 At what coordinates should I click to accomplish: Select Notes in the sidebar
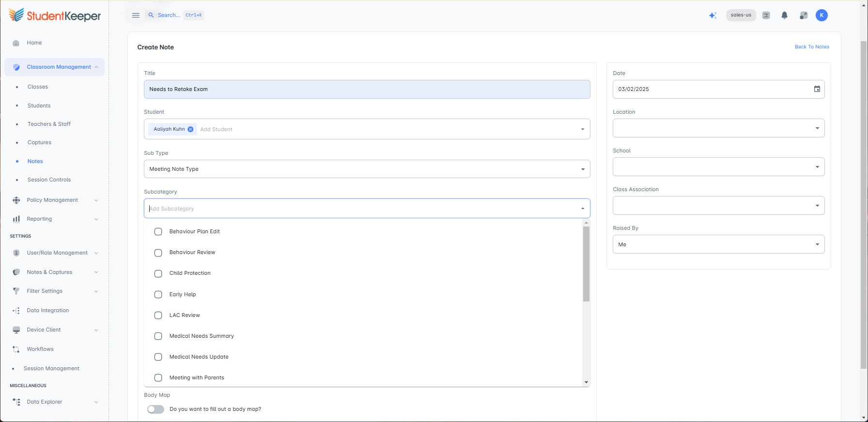pos(35,162)
